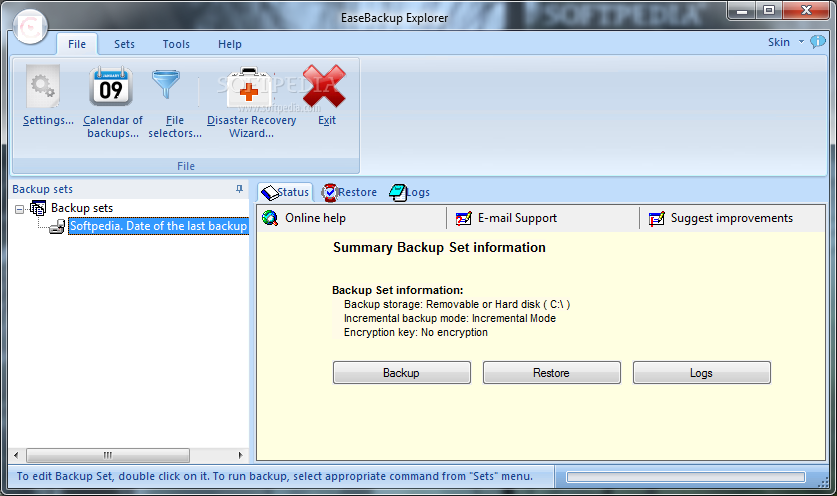Image resolution: width=837 pixels, height=496 pixels.
Task: Switch to the Restore tab
Action: click(349, 192)
